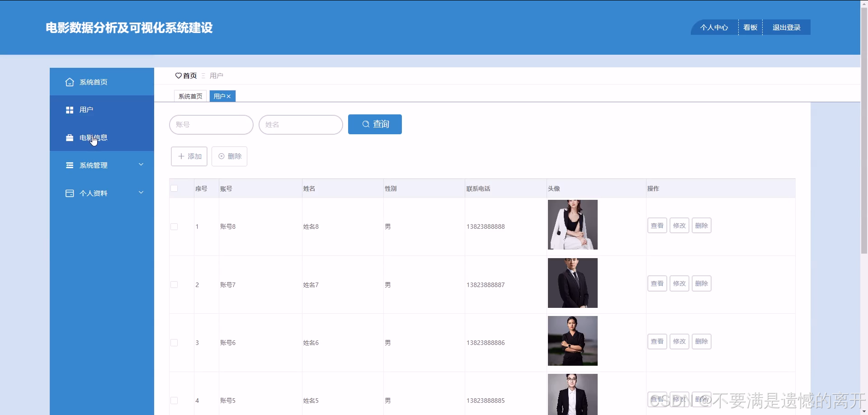
Task: Click 删除 for row 账号7
Action: (702, 283)
